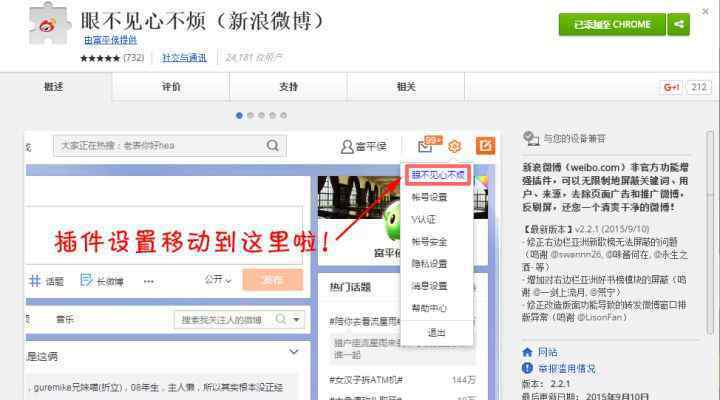The width and height of the screenshot is (720, 400).
Task: Expand the chevron on the 是这俩 post
Action: point(294,352)
